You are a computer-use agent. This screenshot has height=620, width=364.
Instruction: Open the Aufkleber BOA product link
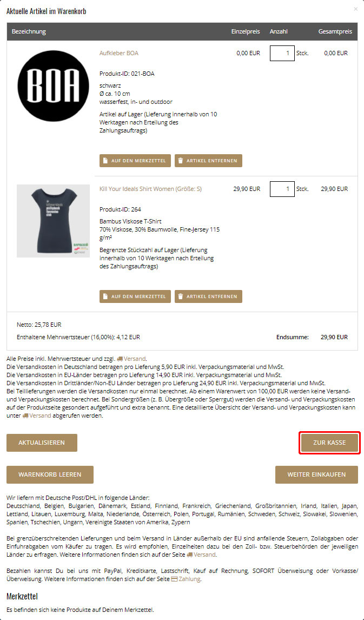pyautogui.click(x=119, y=53)
